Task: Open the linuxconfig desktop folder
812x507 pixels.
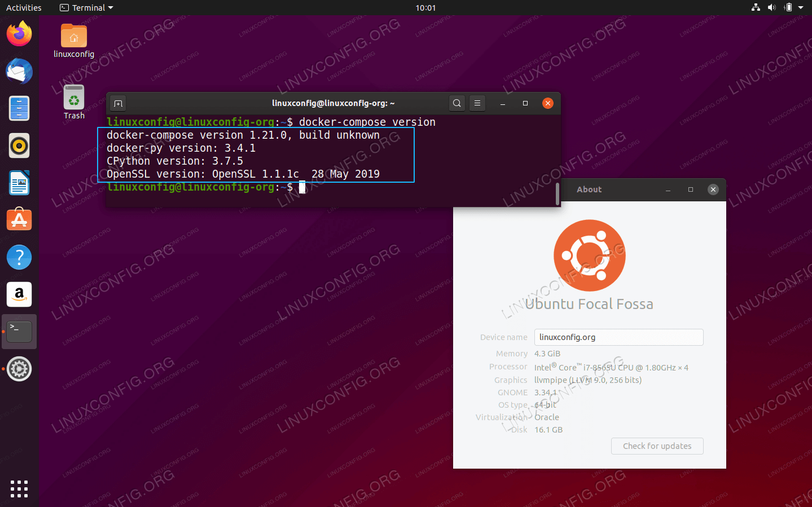Action: tap(73, 35)
